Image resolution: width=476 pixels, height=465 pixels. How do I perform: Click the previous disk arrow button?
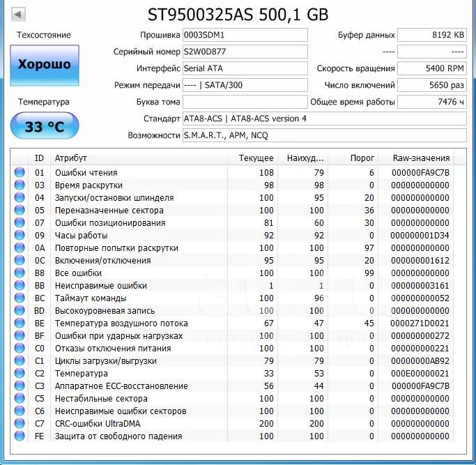click(x=18, y=14)
